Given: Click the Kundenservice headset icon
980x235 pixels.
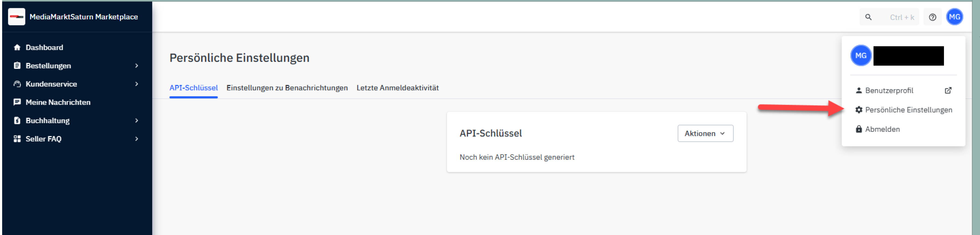Looking at the screenshot, I should [x=17, y=84].
